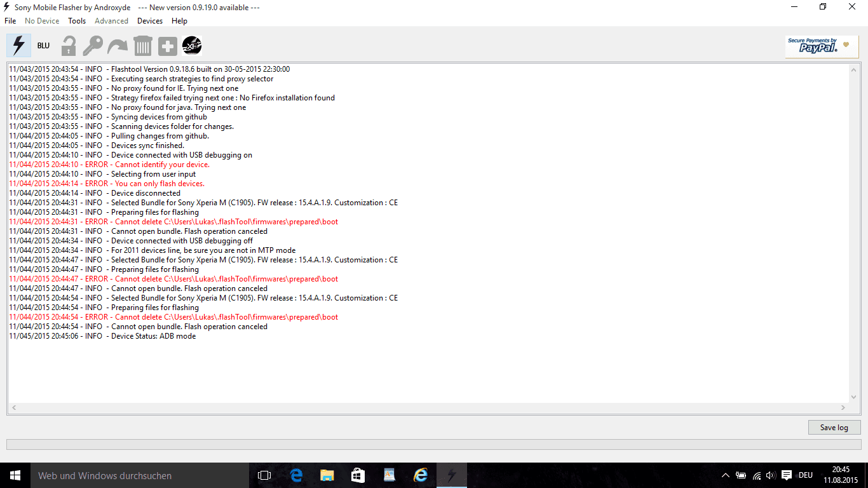Click the Flashtool taskbar icon
Image resolution: width=868 pixels, height=488 pixels.
click(x=451, y=475)
